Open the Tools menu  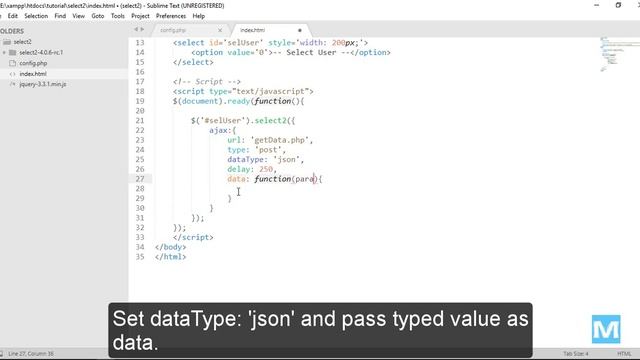118,16
